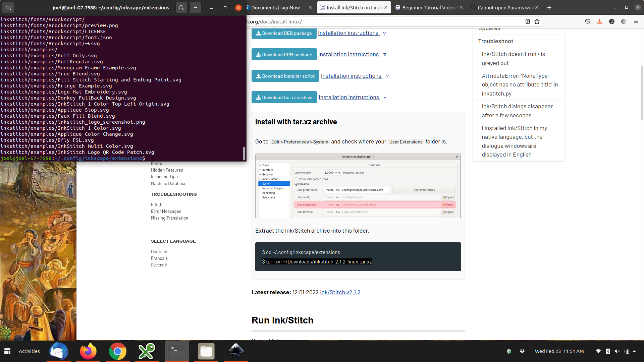Viewport: 644px width, 362px height.
Task: Toggle the bookmark star in the address bar
Action: click(537, 21)
